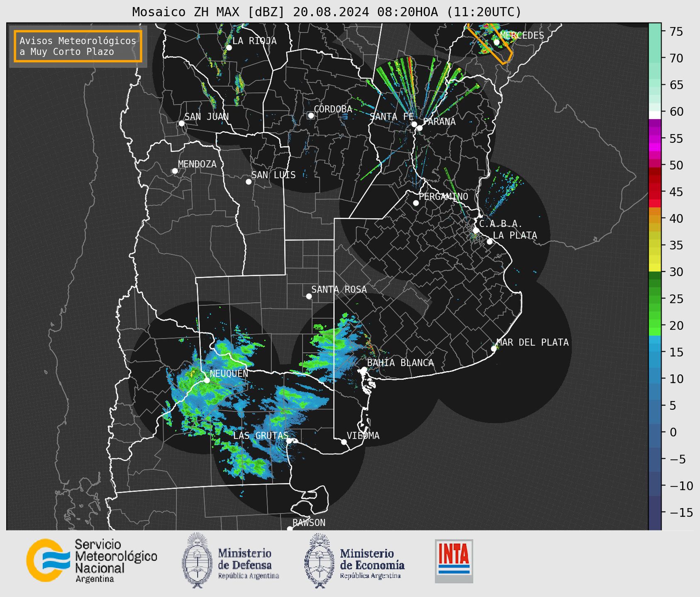Screen dimensions: 700x597
Task: Click the Santa Rosa city marker
Action: click(x=309, y=296)
